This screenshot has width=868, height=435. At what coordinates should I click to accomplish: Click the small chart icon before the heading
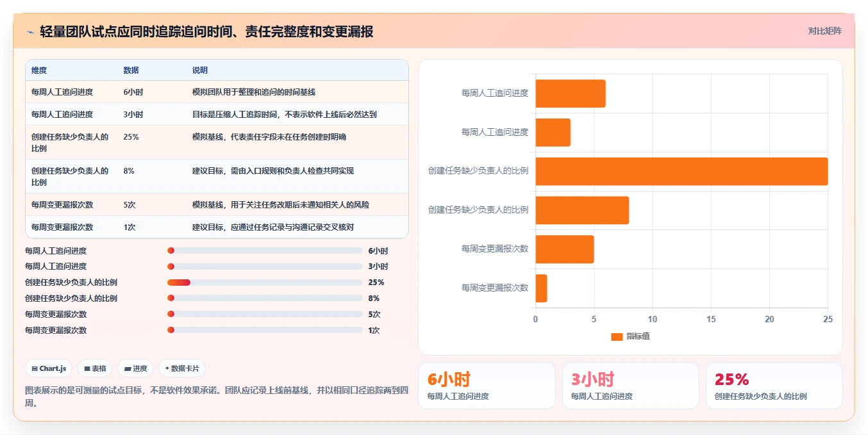click(30, 32)
